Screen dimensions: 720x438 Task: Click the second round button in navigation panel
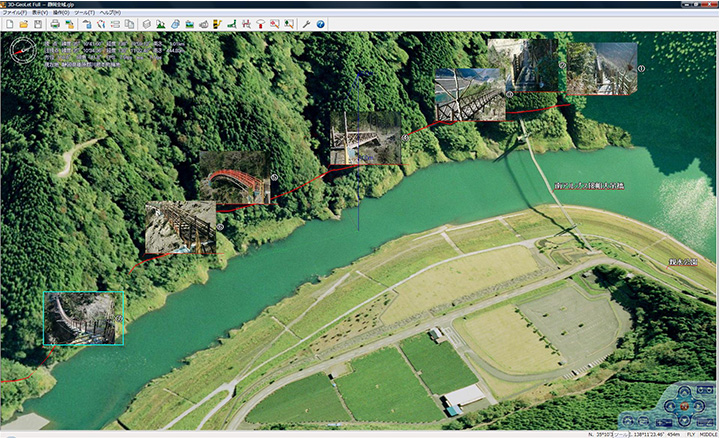pos(643,421)
